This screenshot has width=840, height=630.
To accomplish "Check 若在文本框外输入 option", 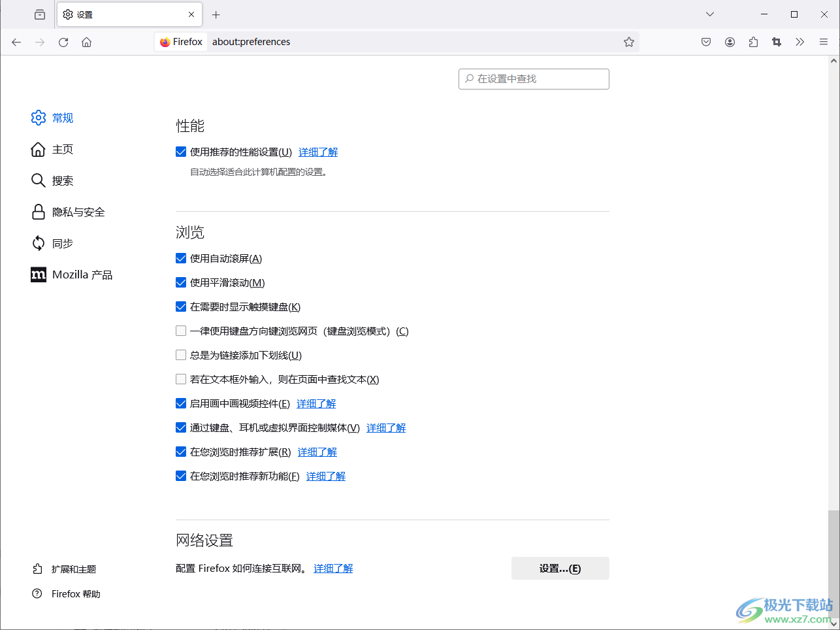I will (x=181, y=379).
